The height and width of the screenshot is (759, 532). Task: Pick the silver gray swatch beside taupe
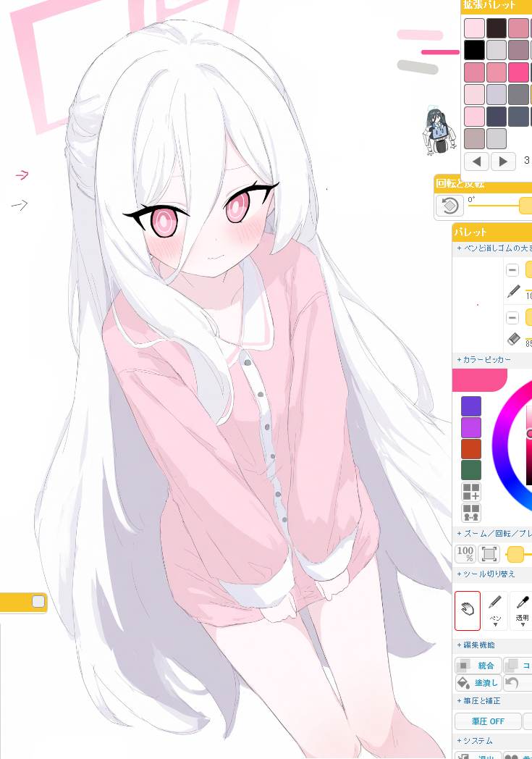click(x=497, y=138)
